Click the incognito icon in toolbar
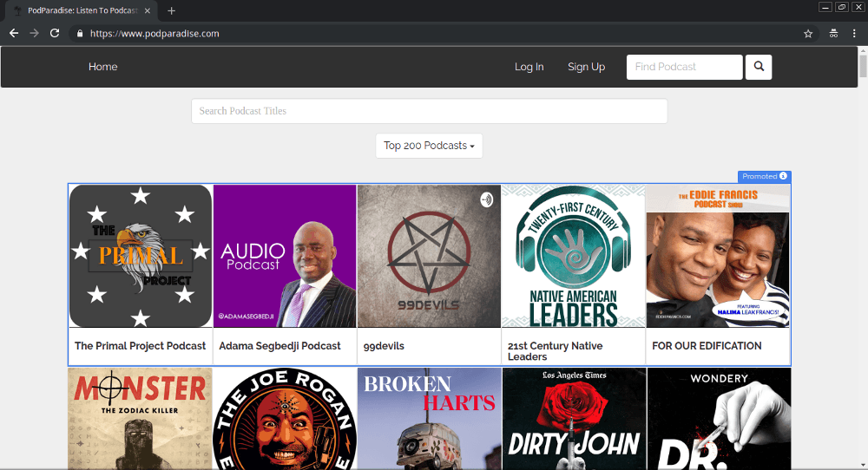 point(833,34)
